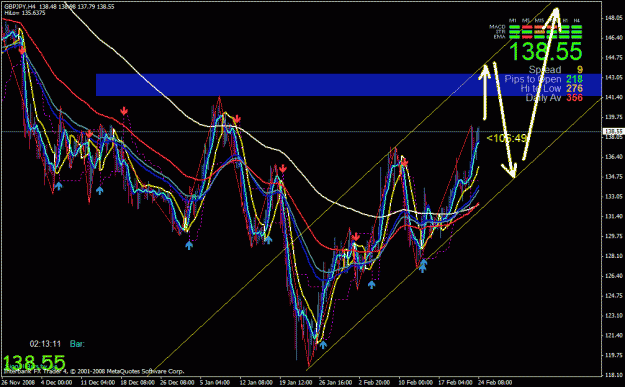Click the '17 Feb 04:00' date on time axis
This screenshot has width=625, height=387.
[455, 382]
